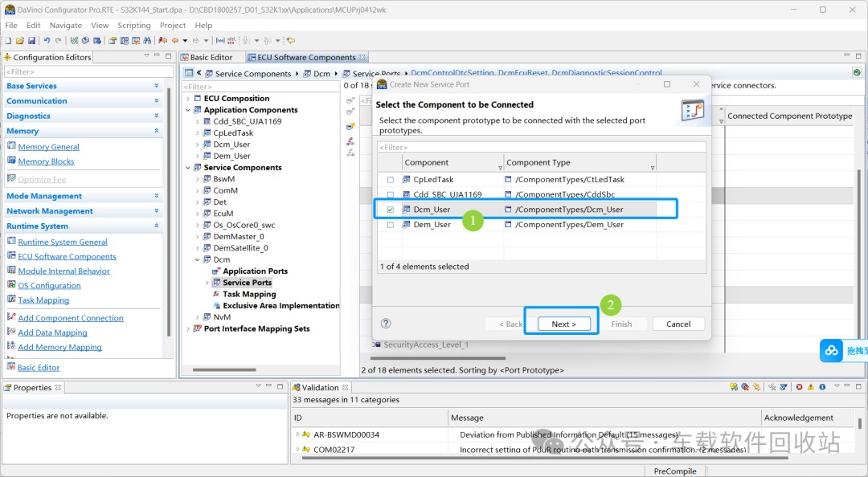
Task: Collapse the Memory section chevron
Action: click(157, 131)
